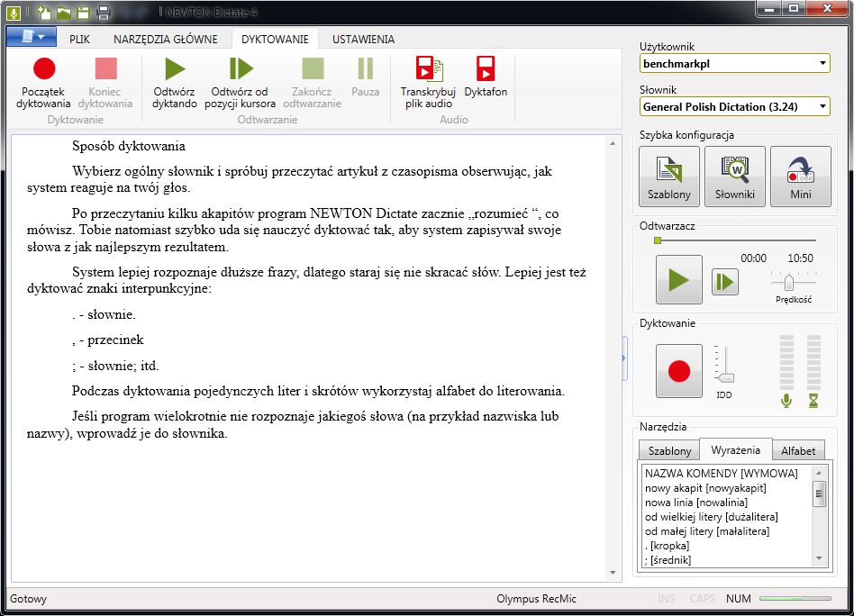This screenshot has height=616, width=854.
Task: Adjust the Prędkość speed slider
Action: coord(788,282)
